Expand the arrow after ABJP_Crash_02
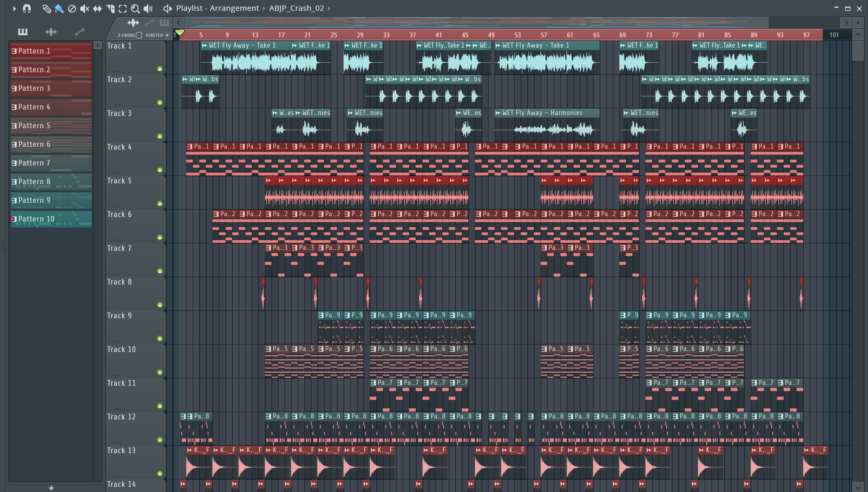Screen dimensions: 868x492 (x=329, y=8)
